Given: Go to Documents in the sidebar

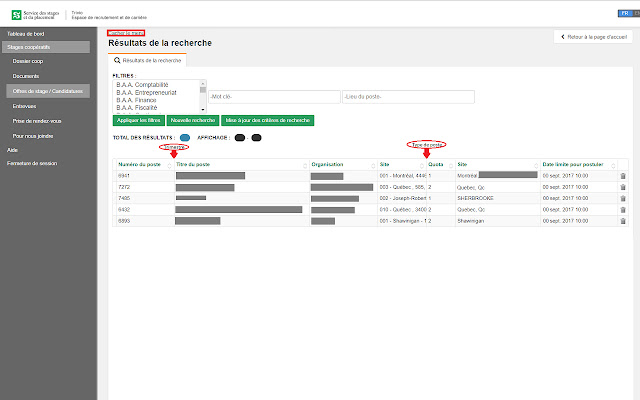Looking at the screenshot, I should (26, 76).
